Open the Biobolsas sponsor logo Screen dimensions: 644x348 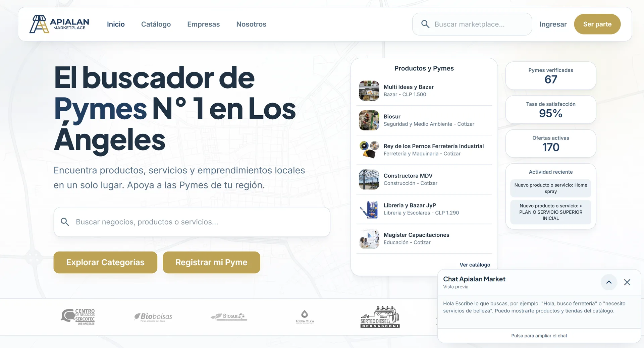pyautogui.click(x=153, y=316)
